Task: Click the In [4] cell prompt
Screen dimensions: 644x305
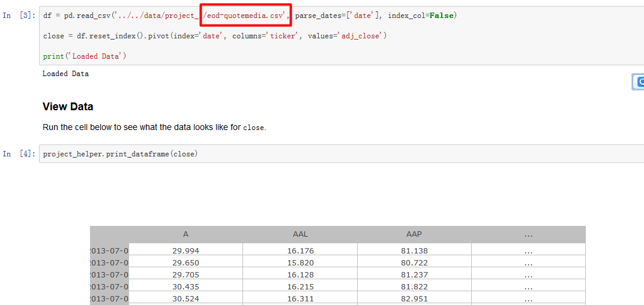Action: click(19, 154)
